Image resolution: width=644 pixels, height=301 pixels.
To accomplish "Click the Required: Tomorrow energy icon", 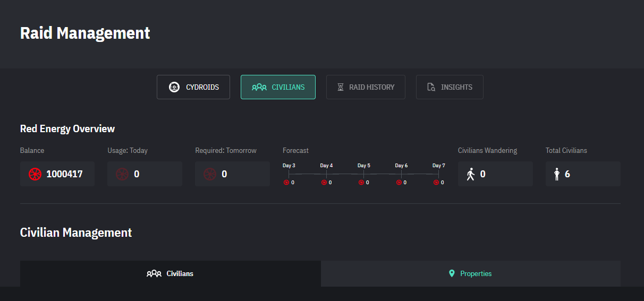I will coord(210,174).
